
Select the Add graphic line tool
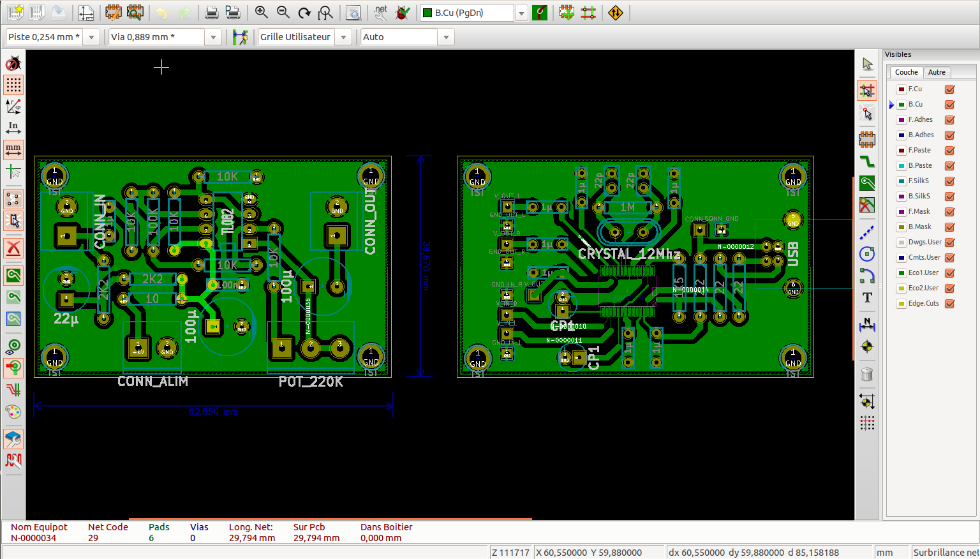[x=867, y=232]
